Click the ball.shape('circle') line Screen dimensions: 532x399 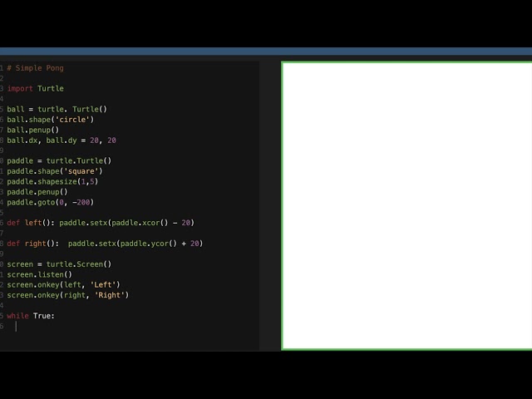50,120
